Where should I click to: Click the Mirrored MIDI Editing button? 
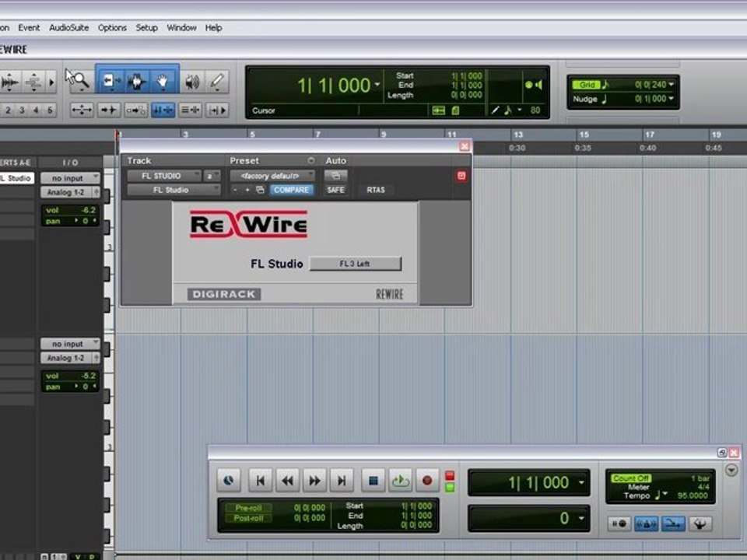pos(135,110)
